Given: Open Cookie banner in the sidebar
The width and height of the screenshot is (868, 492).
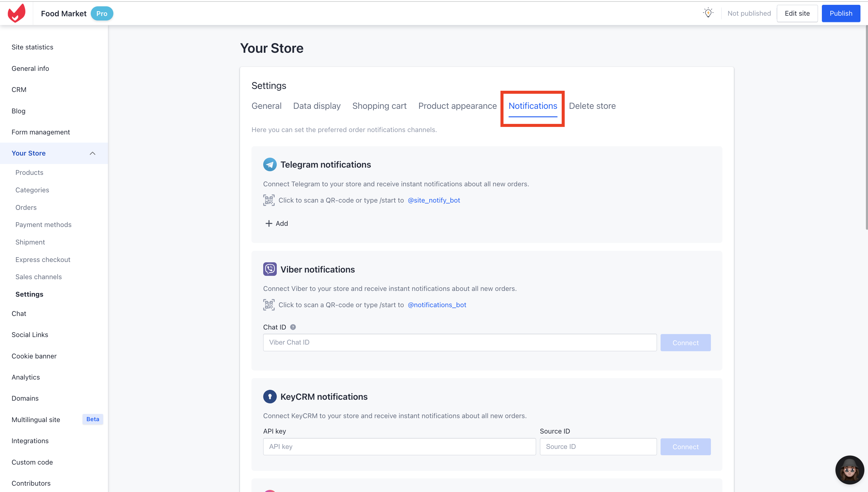Looking at the screenshot, I should [34, 356].
